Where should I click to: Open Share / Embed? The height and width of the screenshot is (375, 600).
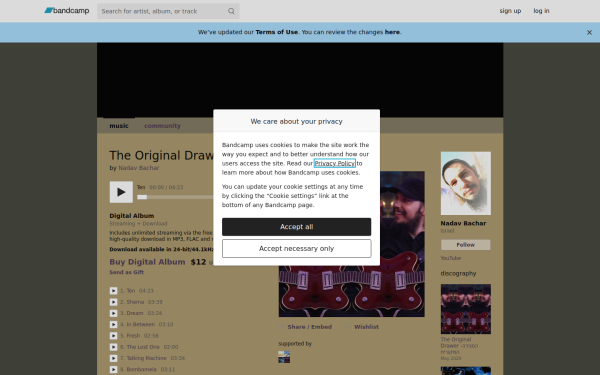pos(310,327)
